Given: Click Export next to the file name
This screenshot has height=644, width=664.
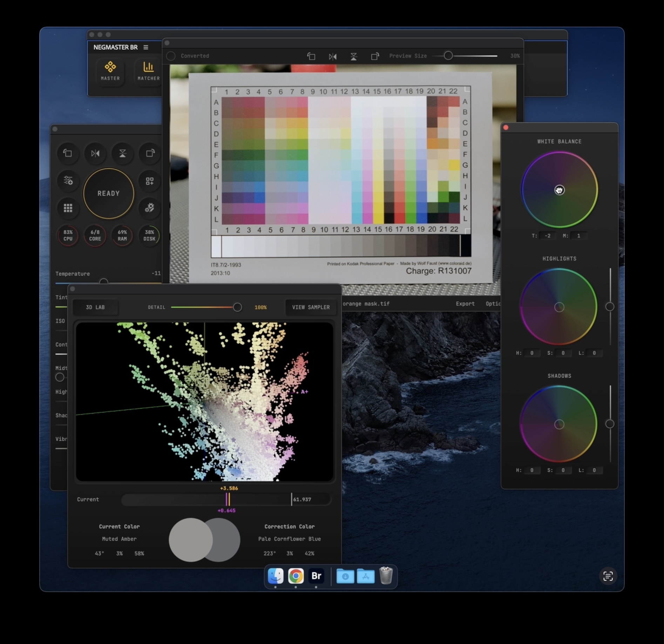Looking at the screenshot, I should point(465,304).
